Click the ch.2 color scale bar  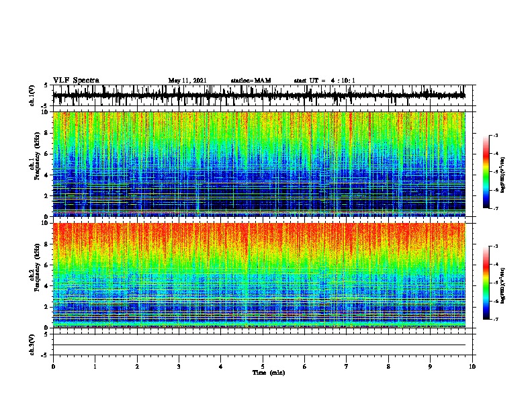[x=486, y=283]
